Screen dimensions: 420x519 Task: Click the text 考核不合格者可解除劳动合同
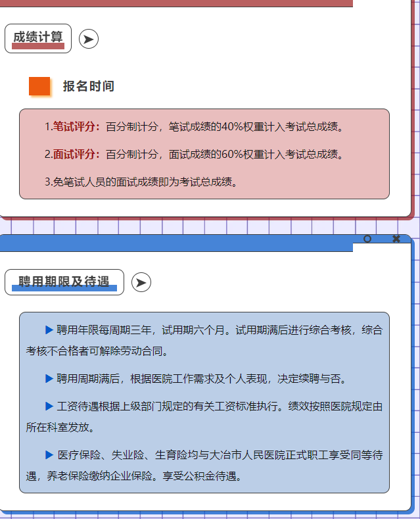pos(97,351)
